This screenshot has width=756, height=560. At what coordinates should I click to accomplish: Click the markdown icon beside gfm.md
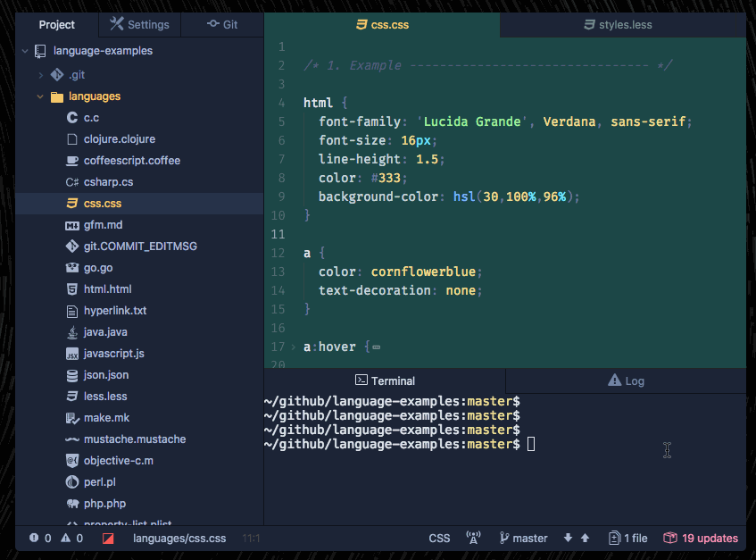(x=72, y=225)
